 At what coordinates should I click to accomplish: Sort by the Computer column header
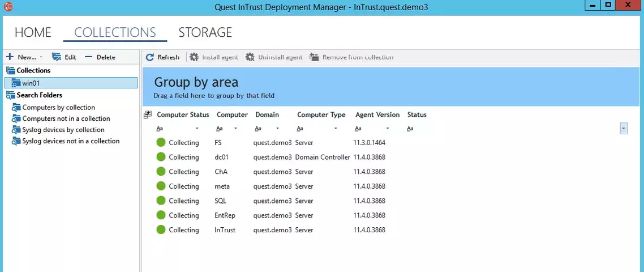pos(232,115)
